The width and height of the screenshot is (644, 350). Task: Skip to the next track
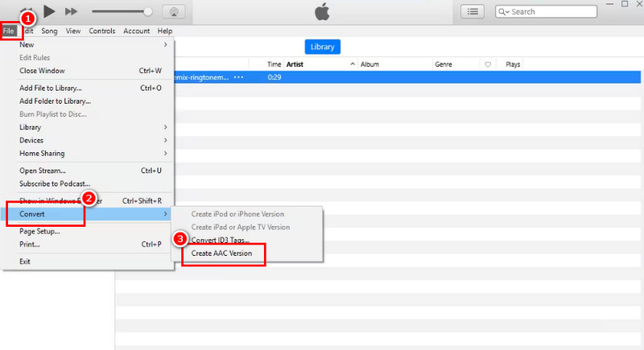click(71, 11)
